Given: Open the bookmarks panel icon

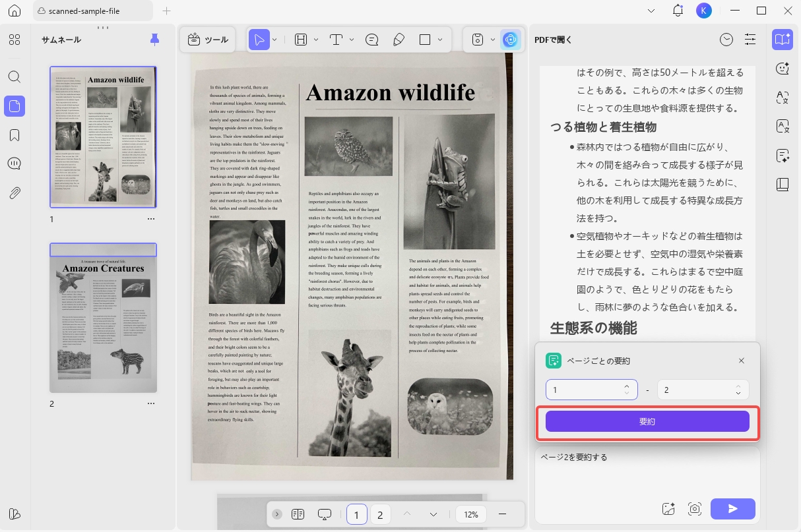Looking at the screenshot, I should (15, 135).
